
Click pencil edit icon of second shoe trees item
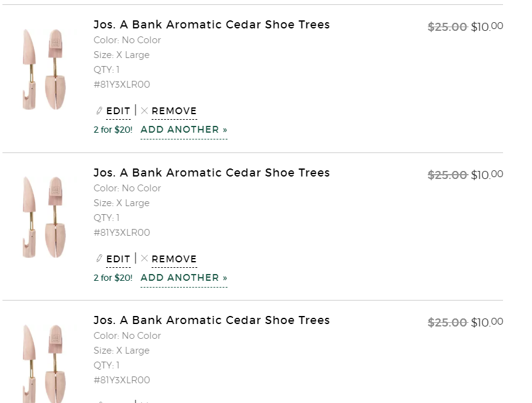click(x=99, y=259)
